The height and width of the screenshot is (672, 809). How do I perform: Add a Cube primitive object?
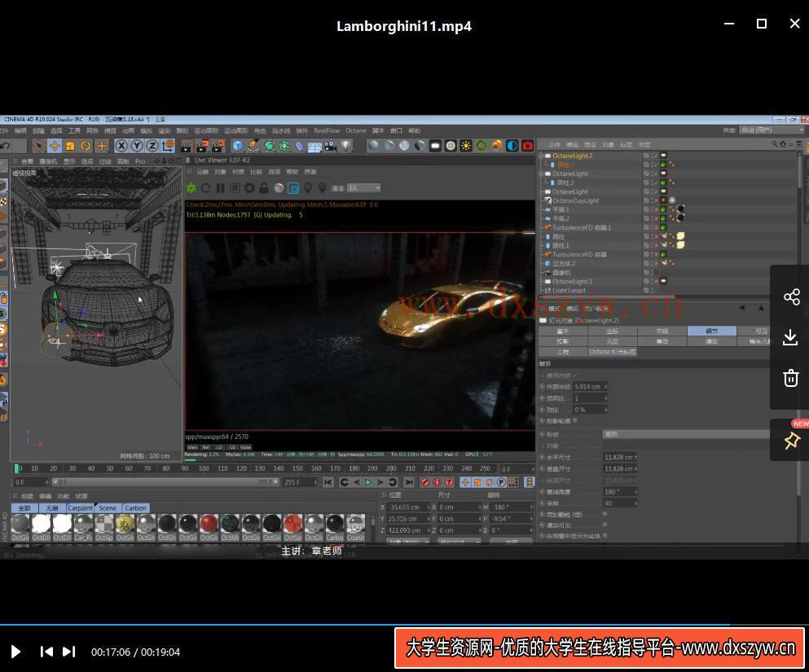click(x=237, y=146)
